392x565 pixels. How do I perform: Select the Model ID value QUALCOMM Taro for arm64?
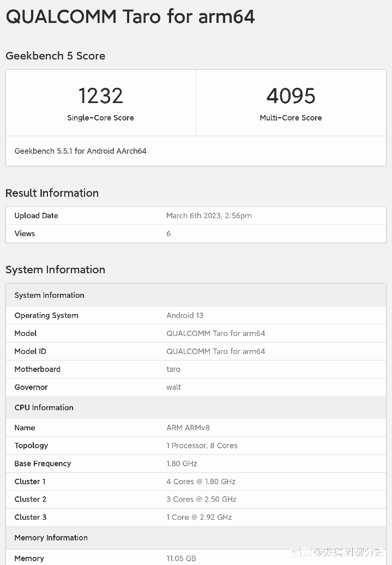click(x=215, y=351)
